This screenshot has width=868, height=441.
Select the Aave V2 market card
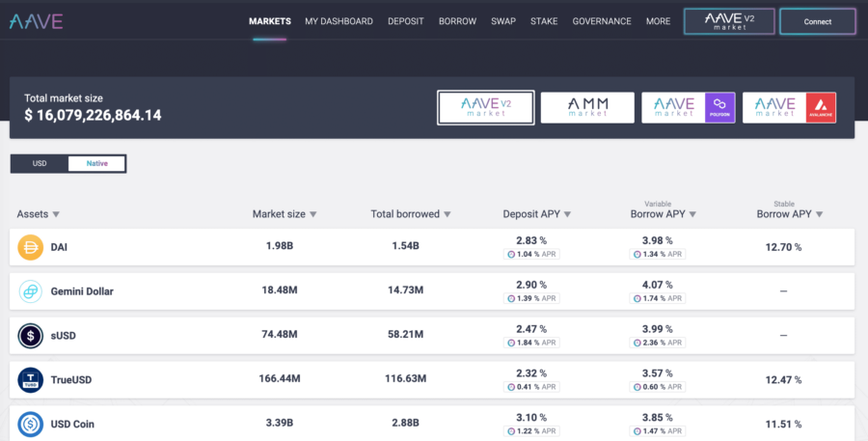(x=485, y=107)
